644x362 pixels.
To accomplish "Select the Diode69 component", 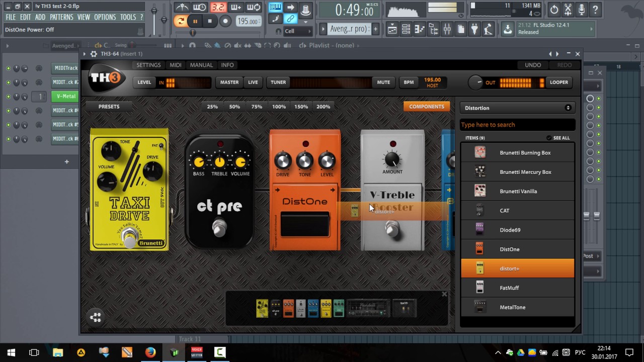I will pos(517,230).
